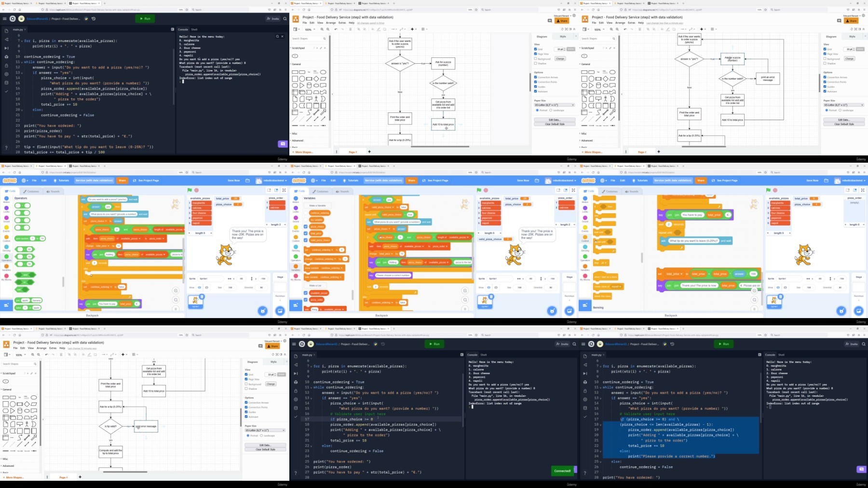Collapse the else block fold arrow at line 20
This screenshot has height=488, width=868.
click(22, 110)
